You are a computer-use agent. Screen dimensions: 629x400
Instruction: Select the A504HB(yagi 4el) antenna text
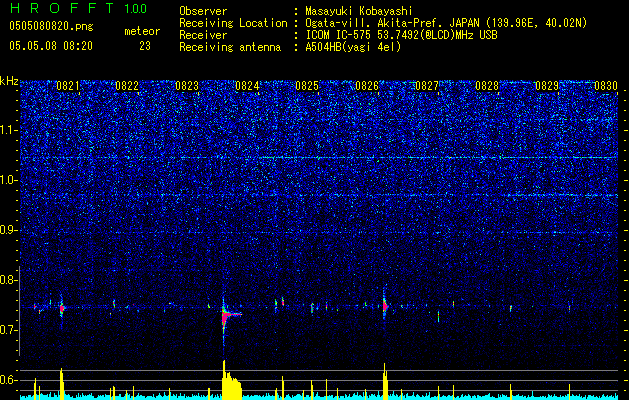353,47
